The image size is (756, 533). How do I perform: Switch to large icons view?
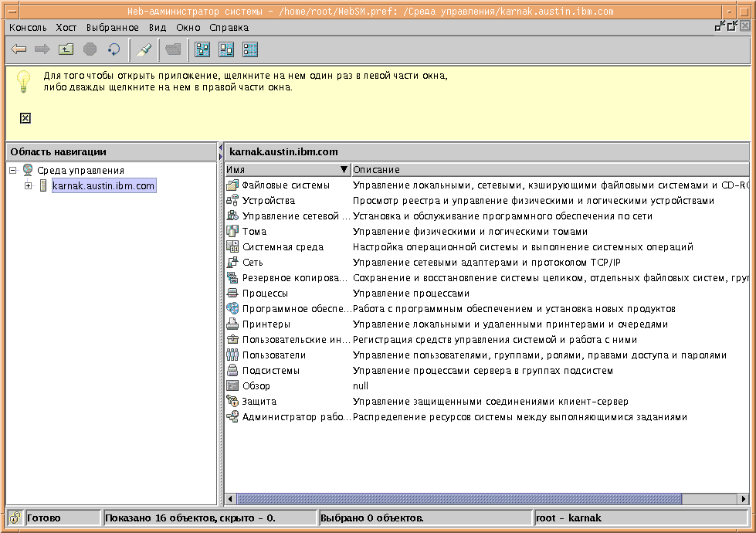click(202, 49)
